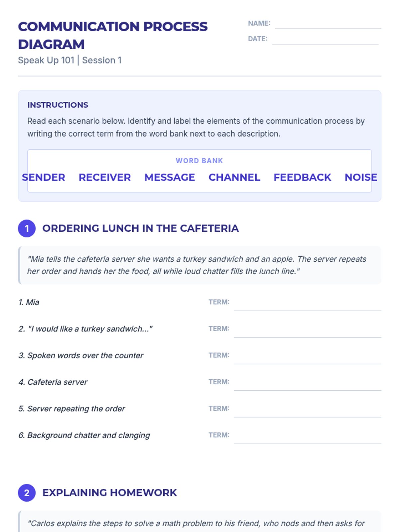Select RECEIVER in the word bank
The height and width of the screenshot is (532, 399).
click(105, 177)
